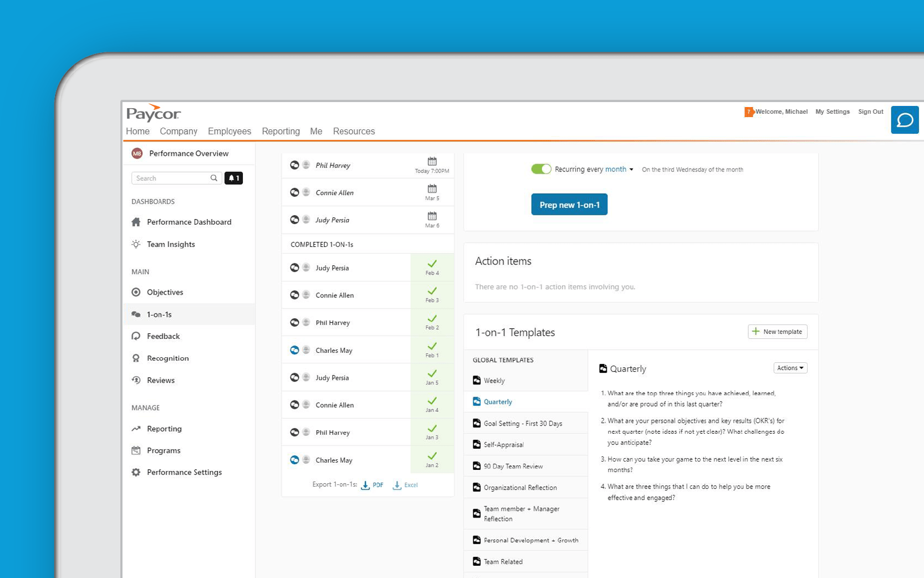Export 1-on-1s as Excel link
The image size is (924, 578).
[405, 485]
